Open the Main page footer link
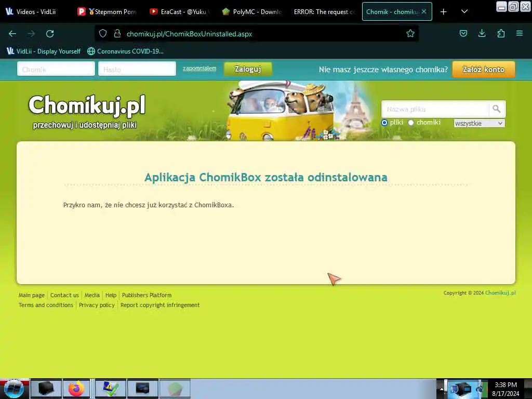 [32, 295]
